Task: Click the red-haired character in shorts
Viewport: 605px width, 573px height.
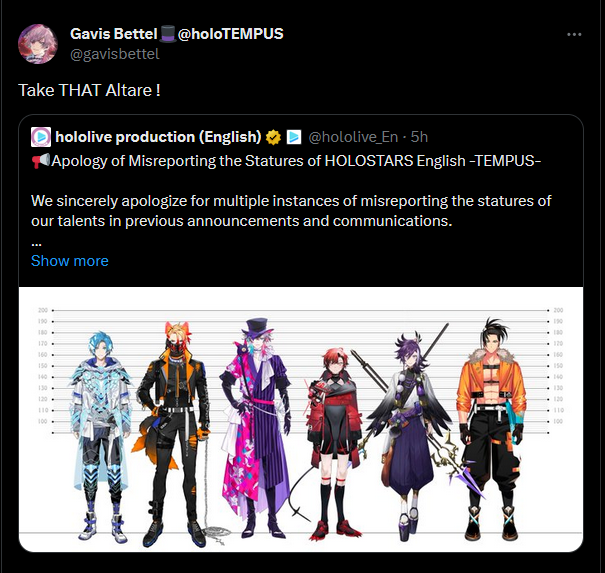Action: [x=334, y=444]
